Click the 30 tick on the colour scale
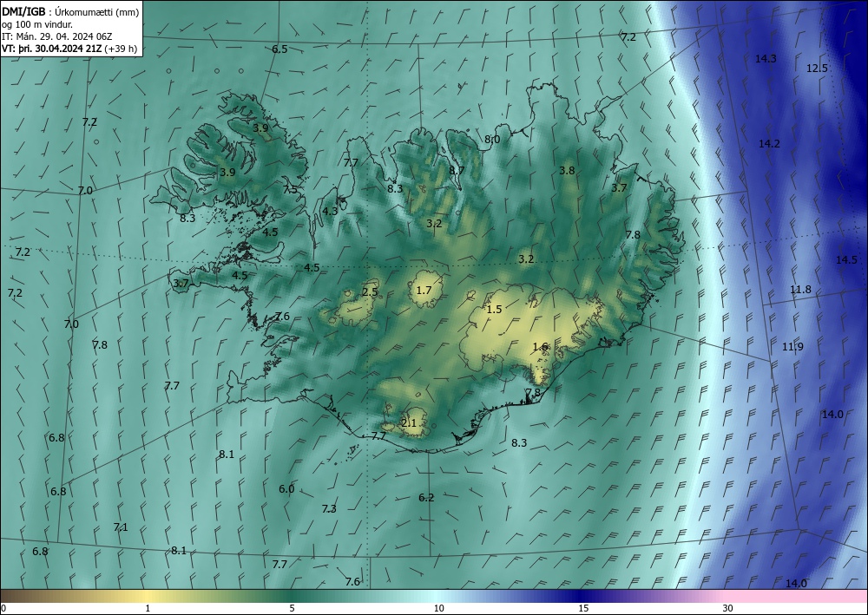868x615 pixels. [x=728, y=609]
